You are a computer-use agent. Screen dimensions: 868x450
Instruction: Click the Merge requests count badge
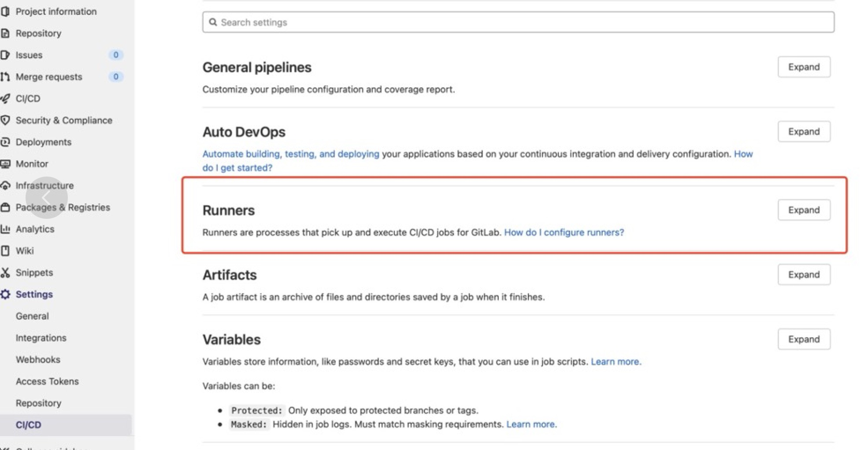[116, 77]
